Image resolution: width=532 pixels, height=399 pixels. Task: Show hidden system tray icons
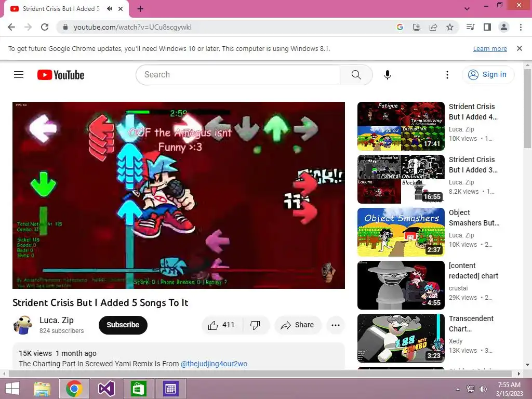458,389
